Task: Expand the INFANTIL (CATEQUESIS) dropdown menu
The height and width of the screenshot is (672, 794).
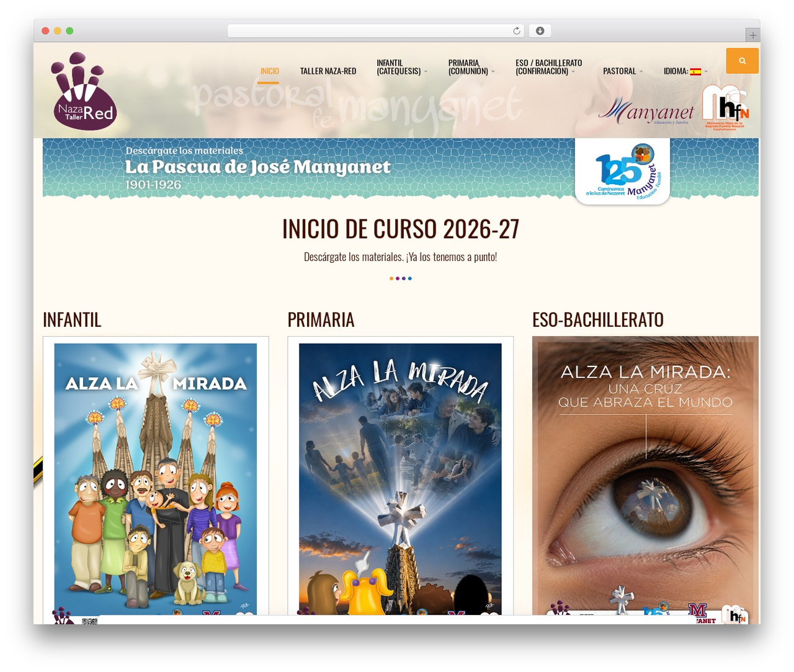Action: [401, 67]
